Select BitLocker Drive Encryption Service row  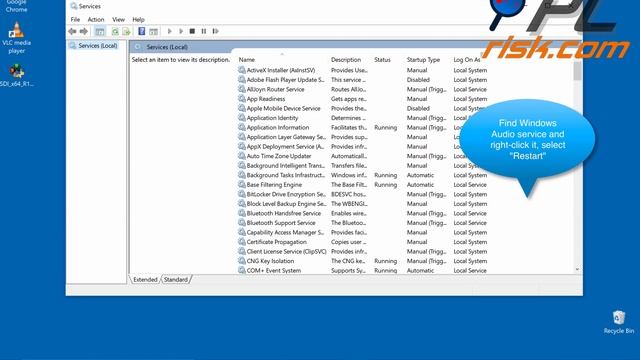click(362, 194)
